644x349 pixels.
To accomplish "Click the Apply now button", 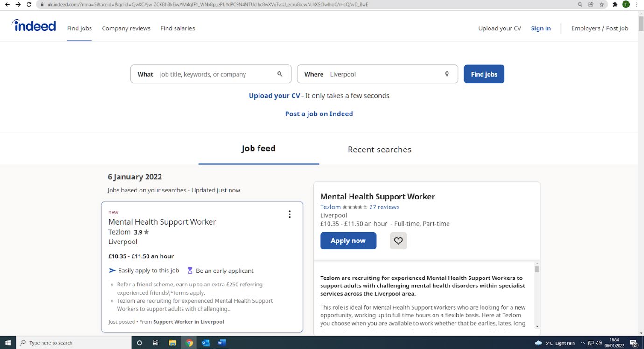I will pyautogui.click(x=348, y=241).
